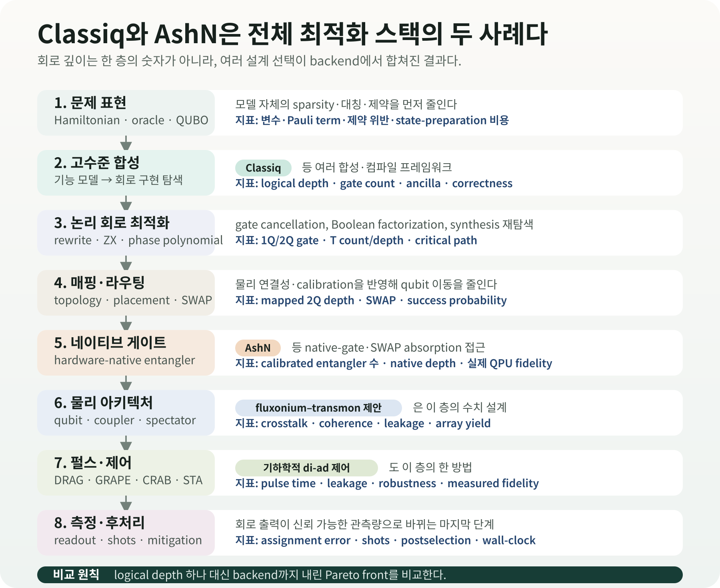The height and width of the screenshot is (588, 720).
Task: Click 'hardware-native entangler' subtitle
Action: click(x=124, y=360)
